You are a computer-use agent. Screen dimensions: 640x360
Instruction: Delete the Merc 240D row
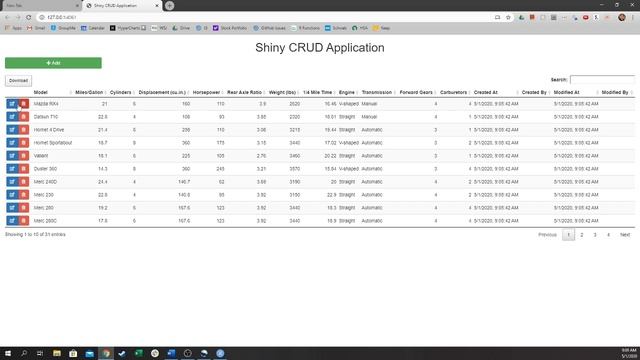[24, 182]
